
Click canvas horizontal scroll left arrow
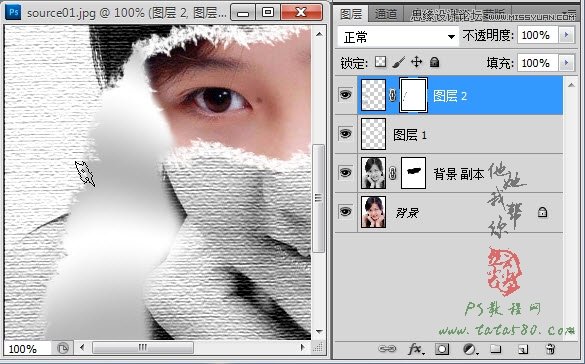[82, 348]
